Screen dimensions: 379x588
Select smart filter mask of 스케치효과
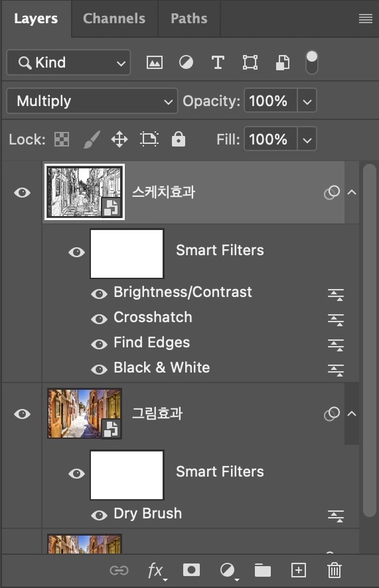[127, 253]
